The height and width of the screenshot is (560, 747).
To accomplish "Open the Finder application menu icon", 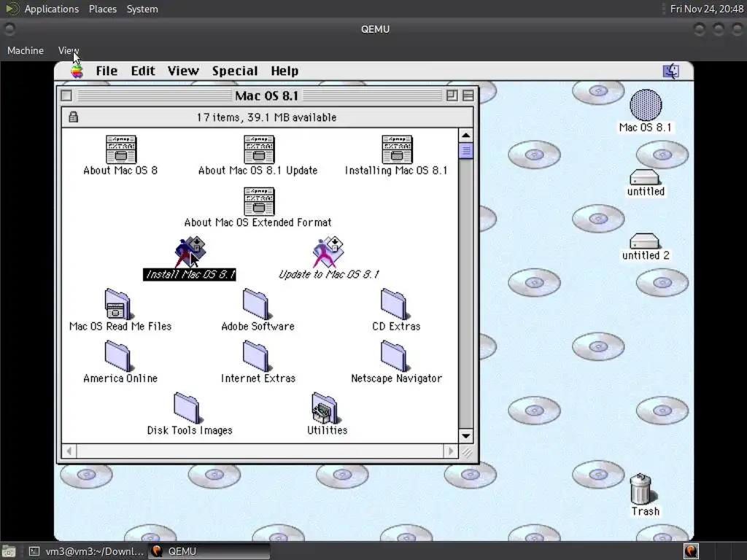I will pyautogui.click(x=671, y=71).
